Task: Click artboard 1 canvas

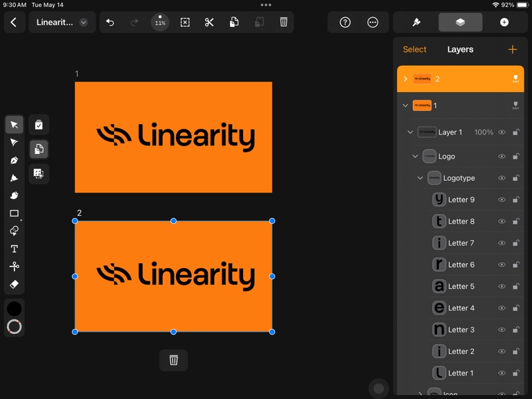Action: tap(173, 137)
